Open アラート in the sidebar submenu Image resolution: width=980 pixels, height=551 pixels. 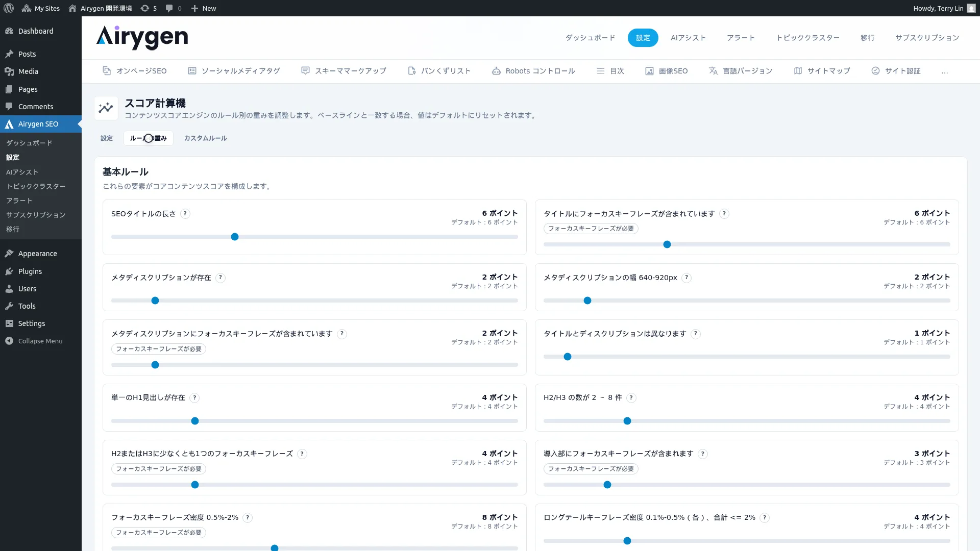(x=19, y=201)
